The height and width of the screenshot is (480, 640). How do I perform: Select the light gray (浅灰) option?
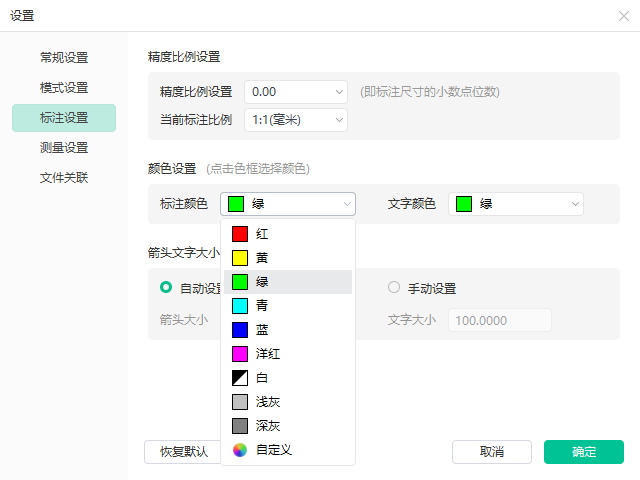[x=288, y=402]
